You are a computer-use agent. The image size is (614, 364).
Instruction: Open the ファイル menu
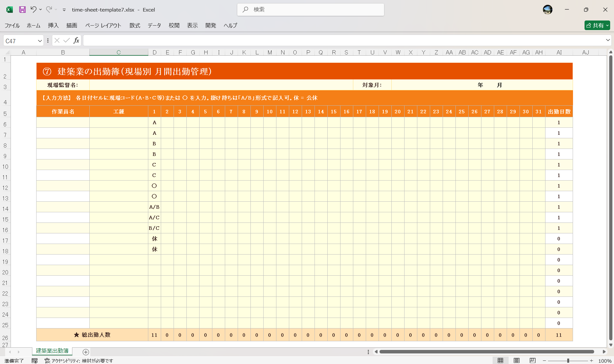12,26
